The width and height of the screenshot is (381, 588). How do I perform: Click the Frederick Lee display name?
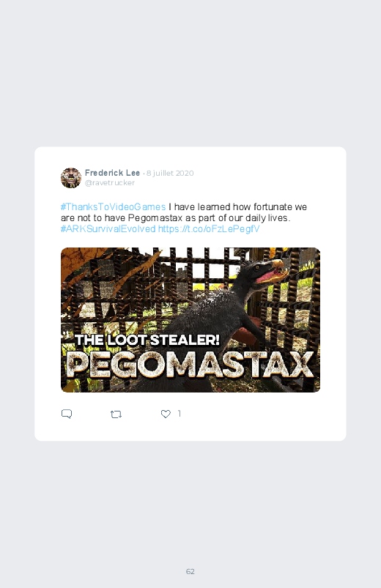[112, 173]
